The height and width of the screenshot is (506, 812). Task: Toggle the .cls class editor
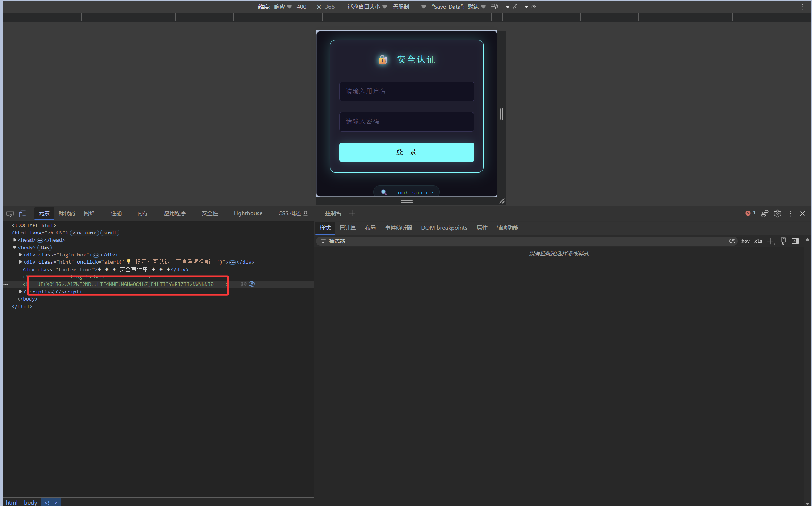pos(758,241)
